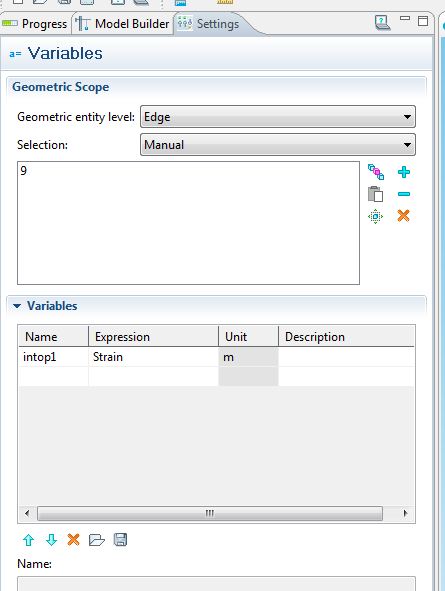This screenshot has height=591, width=445.
Task: Move variable row up with arrow
Action: 29,540
